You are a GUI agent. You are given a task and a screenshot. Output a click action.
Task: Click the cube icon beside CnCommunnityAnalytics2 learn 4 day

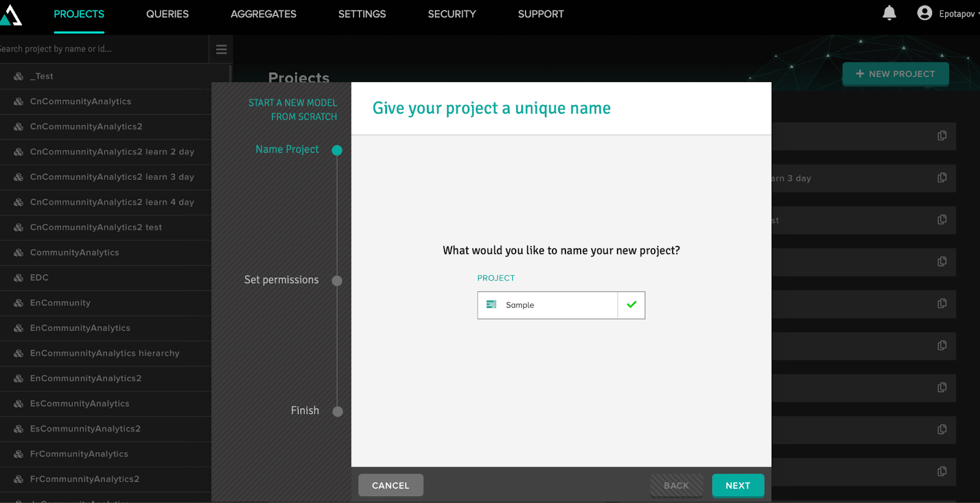(x=19, y=202)
